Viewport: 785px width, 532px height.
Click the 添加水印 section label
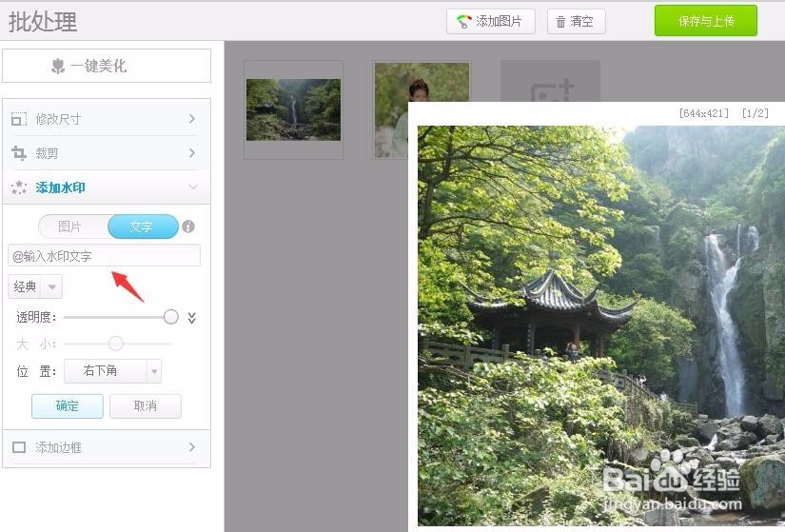(60, 187)
